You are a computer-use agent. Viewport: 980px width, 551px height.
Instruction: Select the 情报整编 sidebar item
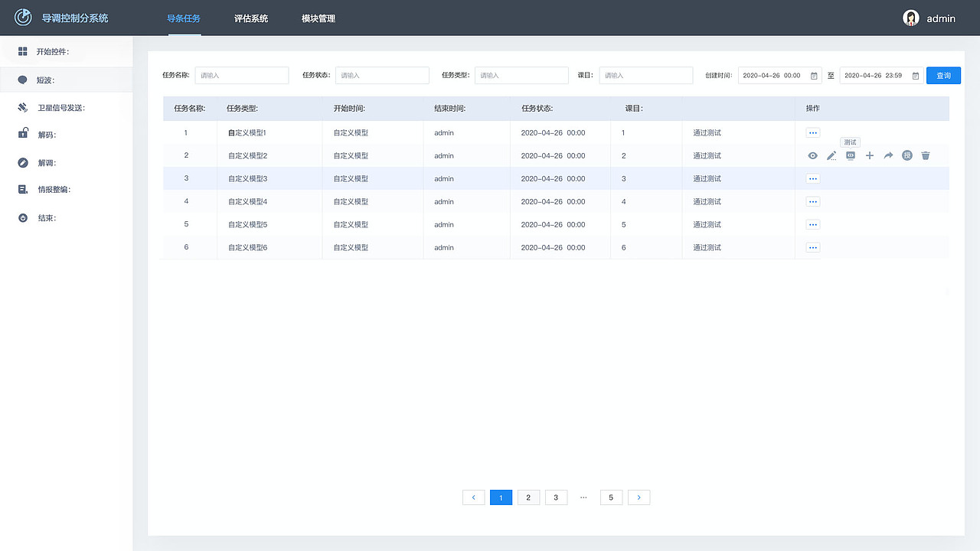click(x=67, y=189)
